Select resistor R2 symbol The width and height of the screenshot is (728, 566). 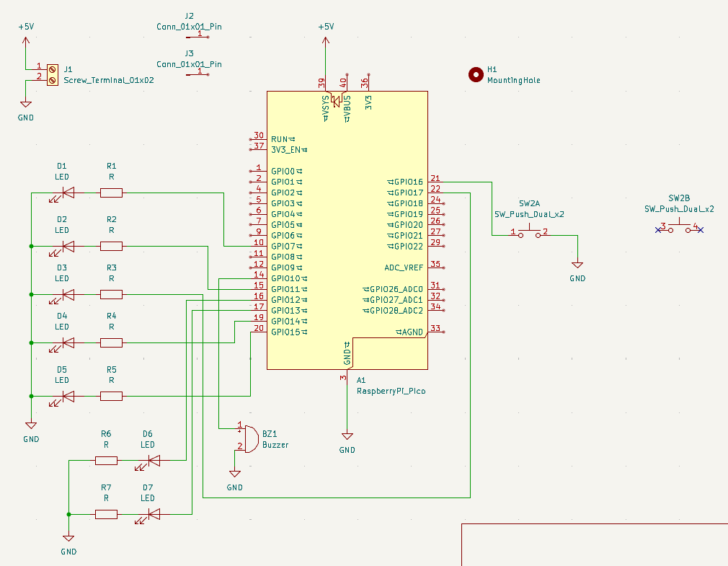112,247
